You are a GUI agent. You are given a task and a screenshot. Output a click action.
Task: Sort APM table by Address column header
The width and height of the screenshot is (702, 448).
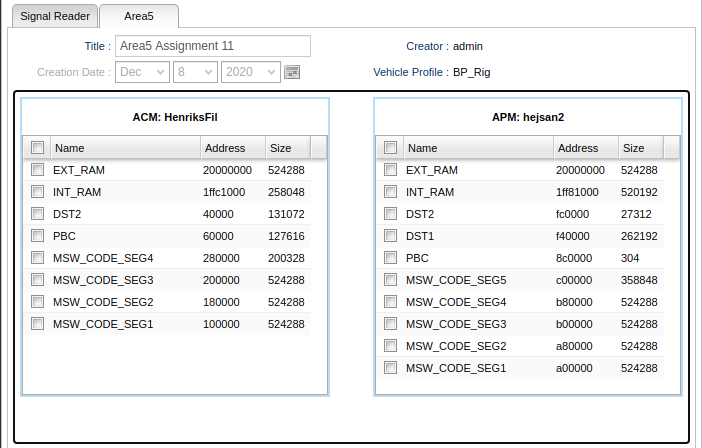click(584, 148)
